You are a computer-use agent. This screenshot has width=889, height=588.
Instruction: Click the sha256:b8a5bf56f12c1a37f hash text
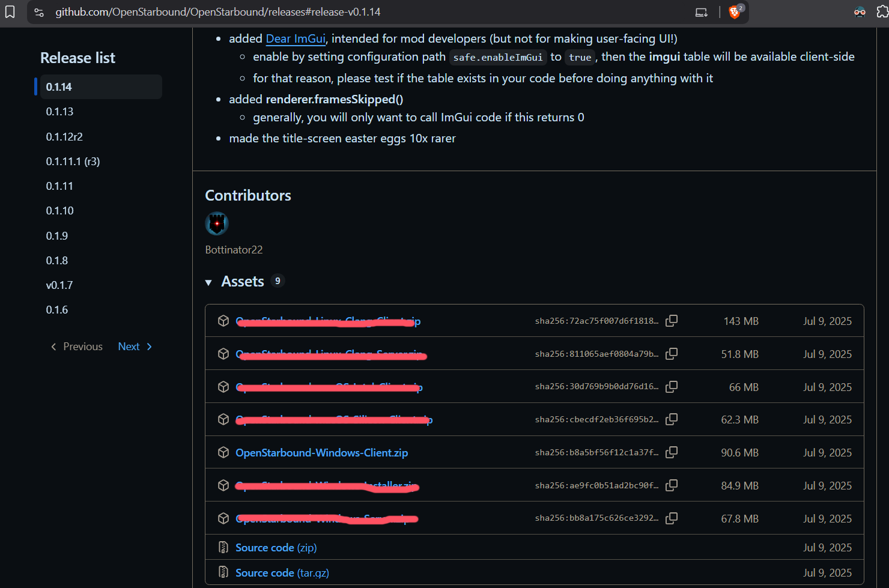(x=596, y=452)
